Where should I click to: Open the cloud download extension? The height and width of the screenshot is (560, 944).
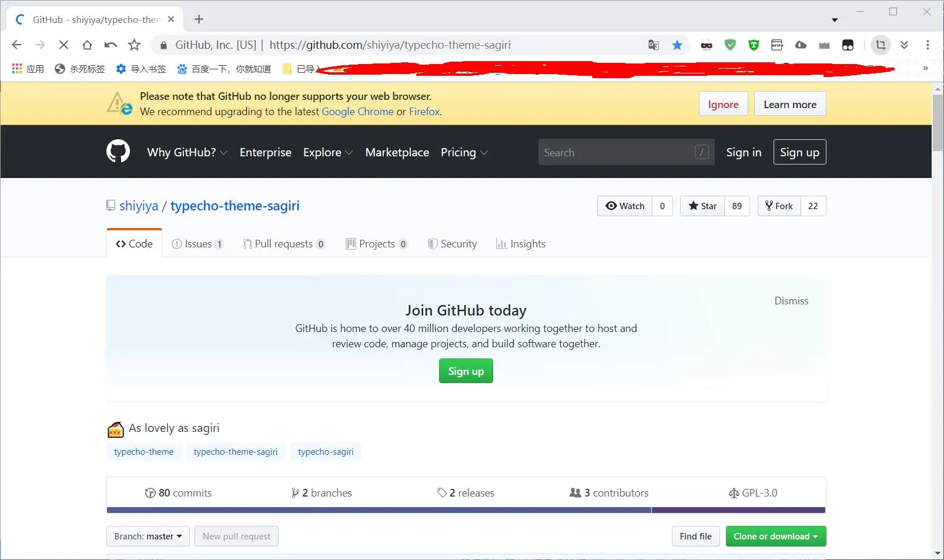(801, 45)
